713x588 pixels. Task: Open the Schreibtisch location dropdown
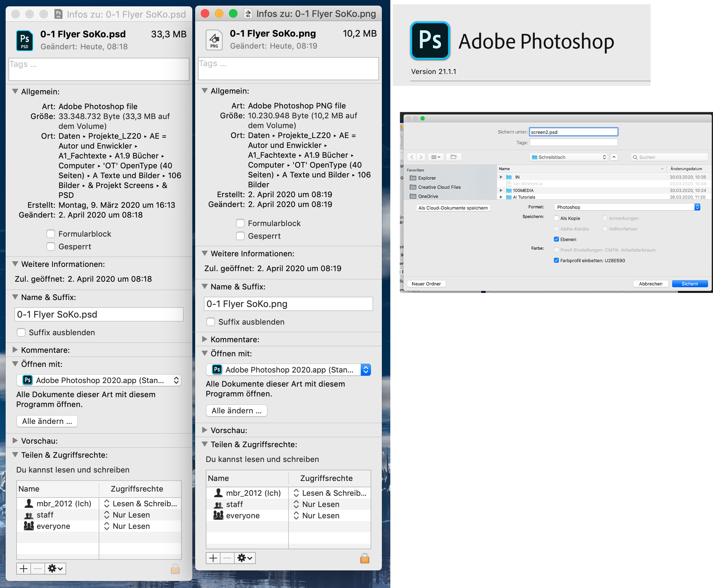[x=569, y=157]
